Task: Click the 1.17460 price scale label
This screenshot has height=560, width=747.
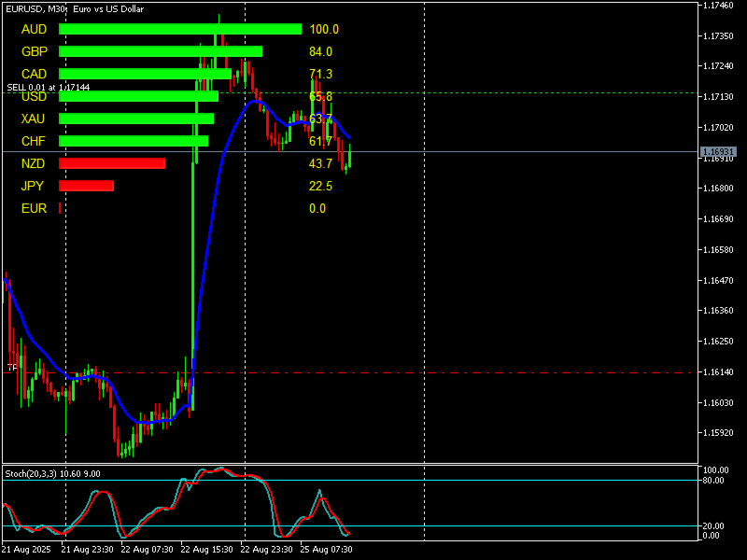Action: coord(718,6)
